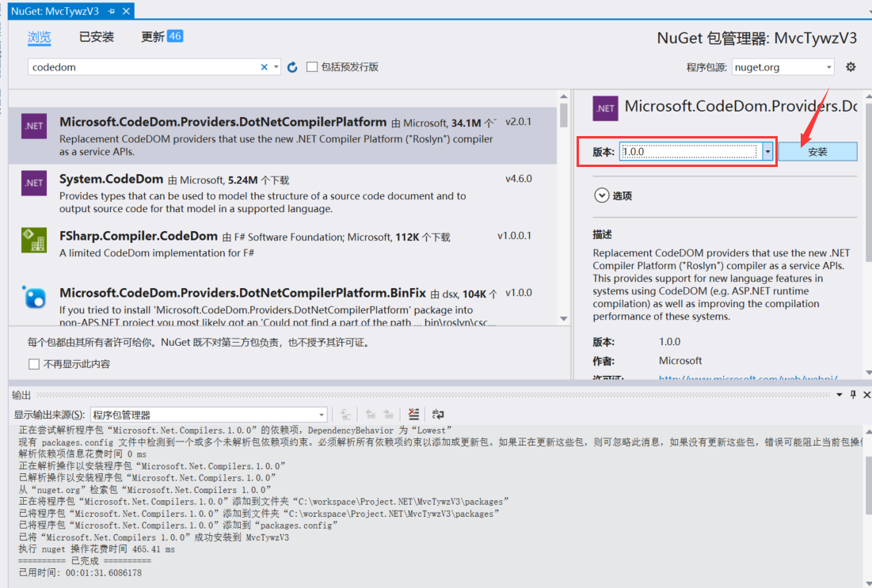Clear the codedom search text
This screenshot has height=588, width=872.
(x=265, y=67)
